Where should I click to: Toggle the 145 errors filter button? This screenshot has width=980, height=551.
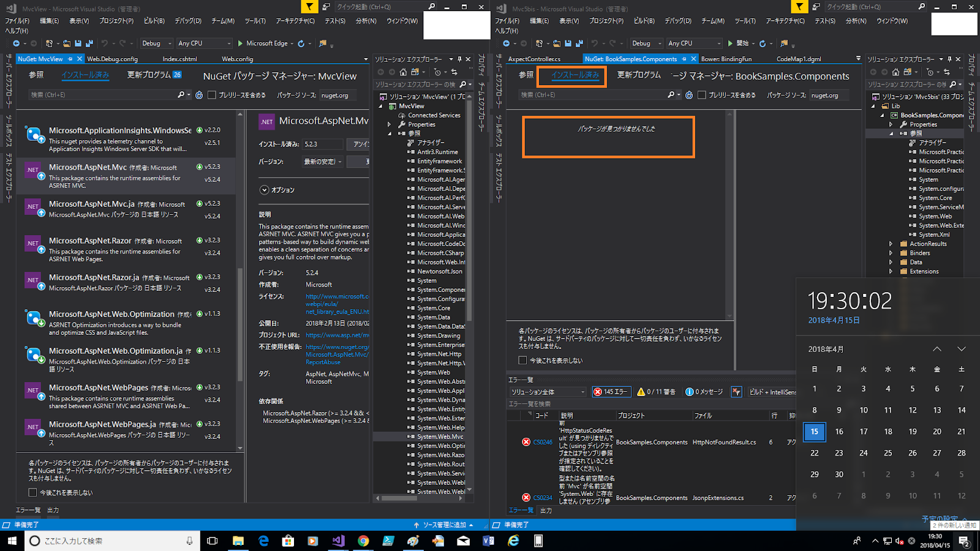pos(611,392)
